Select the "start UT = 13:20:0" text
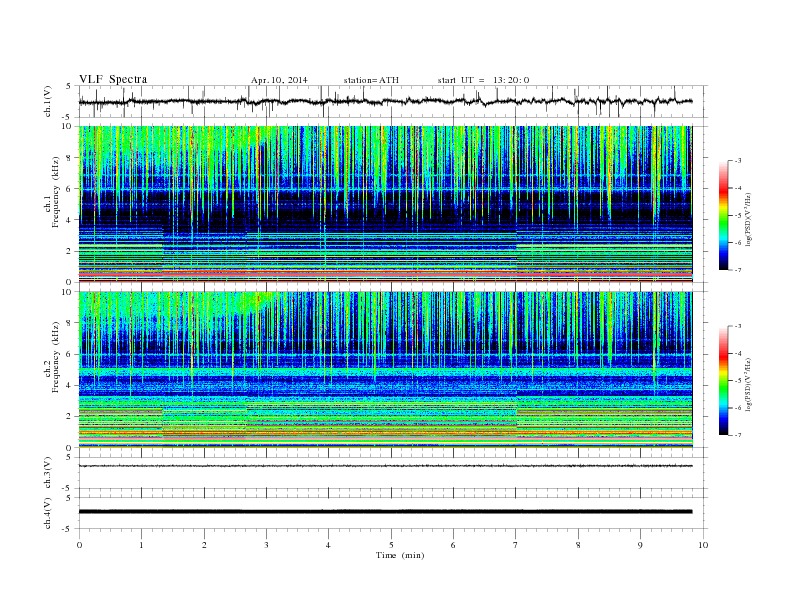This screenshot has height=612, width=792. [483, 80]
